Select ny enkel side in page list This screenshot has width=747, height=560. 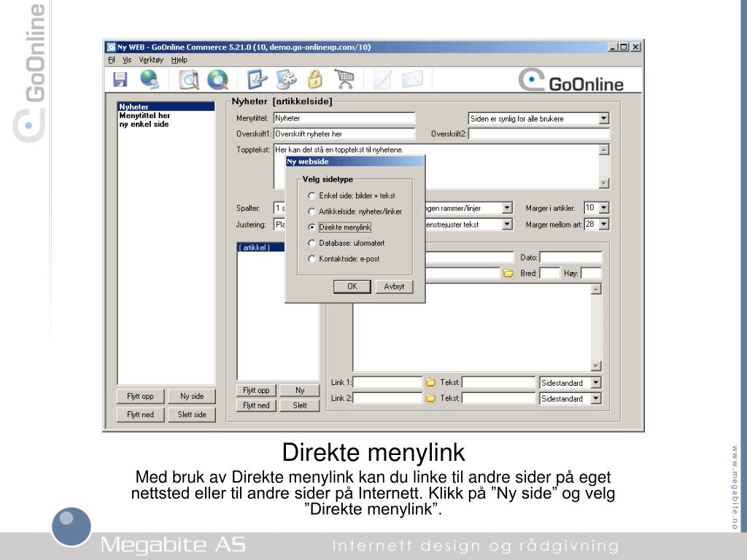point(166,124)
